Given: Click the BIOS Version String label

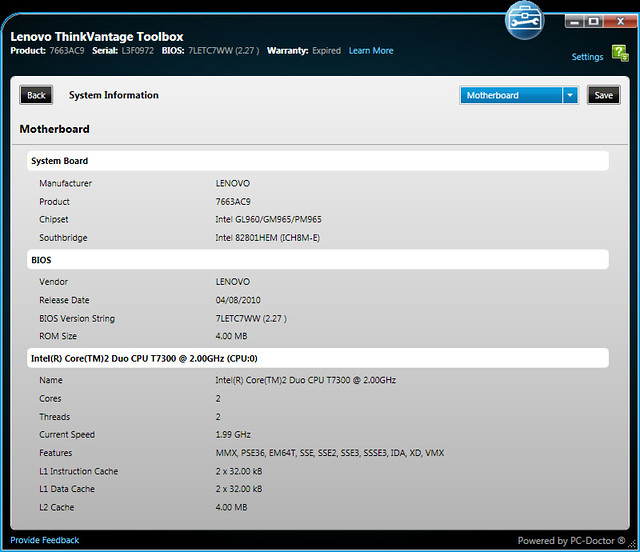Looking at the screenshot, I should [77, 318].
